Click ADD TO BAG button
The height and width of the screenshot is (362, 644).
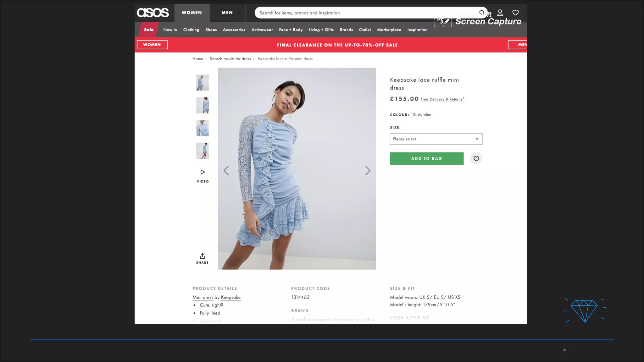coord(426,159)
